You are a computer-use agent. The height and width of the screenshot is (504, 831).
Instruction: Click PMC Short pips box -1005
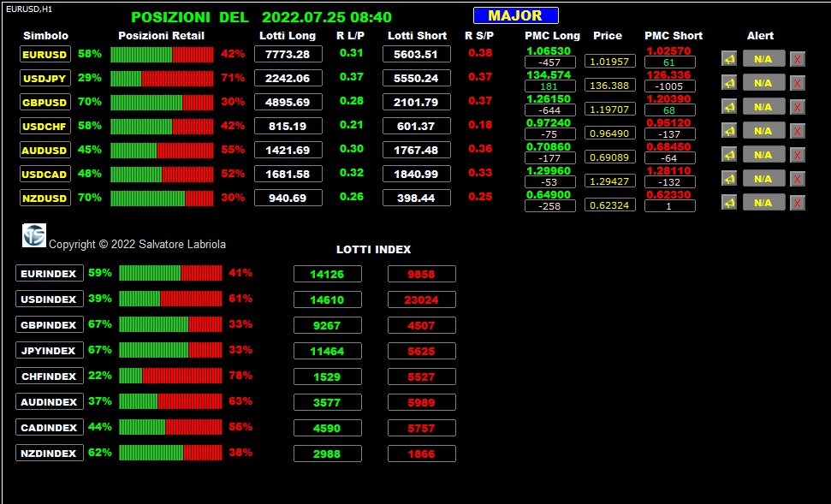point(670,86)
